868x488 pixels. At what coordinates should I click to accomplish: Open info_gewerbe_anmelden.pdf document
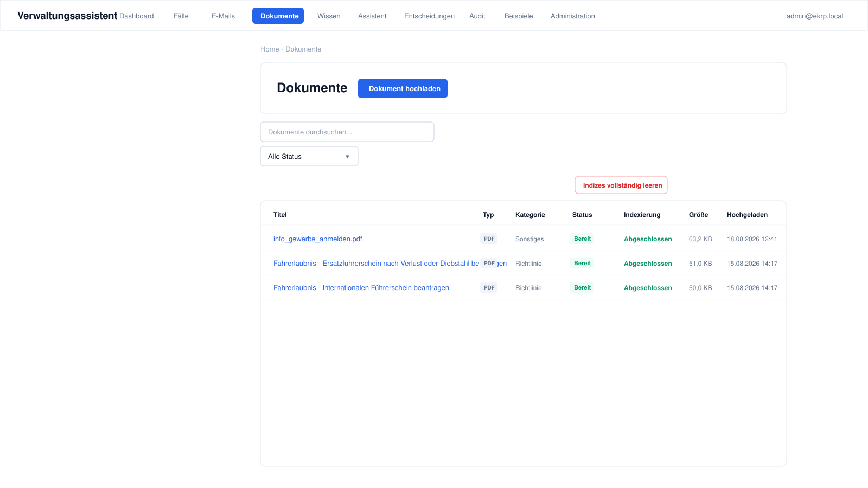(317, 239)
